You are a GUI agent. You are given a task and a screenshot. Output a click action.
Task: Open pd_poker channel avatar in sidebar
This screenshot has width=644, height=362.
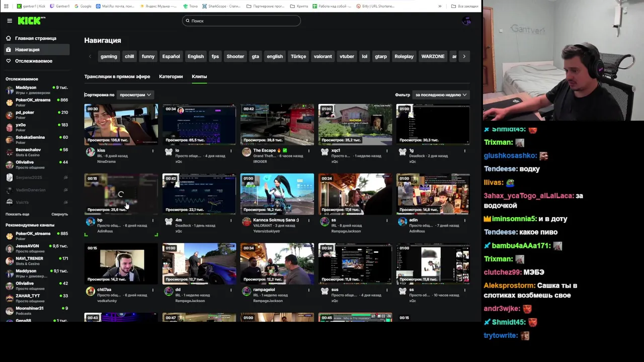[9, 115]
